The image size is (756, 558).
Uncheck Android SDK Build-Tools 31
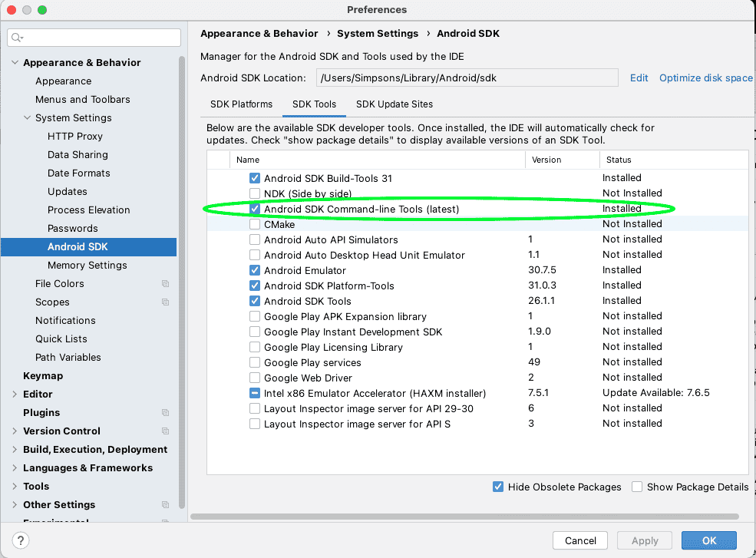(255, 178)
